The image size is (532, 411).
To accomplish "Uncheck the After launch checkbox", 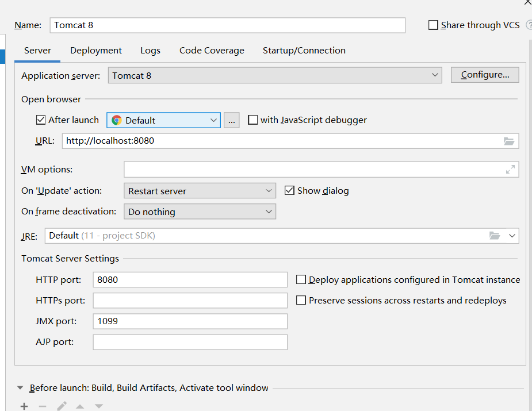I will [41, 120].
